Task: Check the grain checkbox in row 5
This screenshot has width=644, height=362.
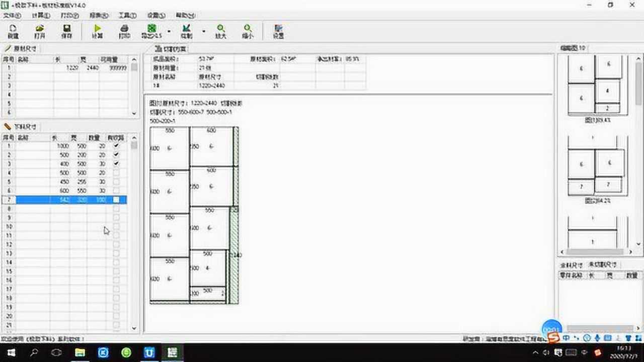Action: pos(116,182)
